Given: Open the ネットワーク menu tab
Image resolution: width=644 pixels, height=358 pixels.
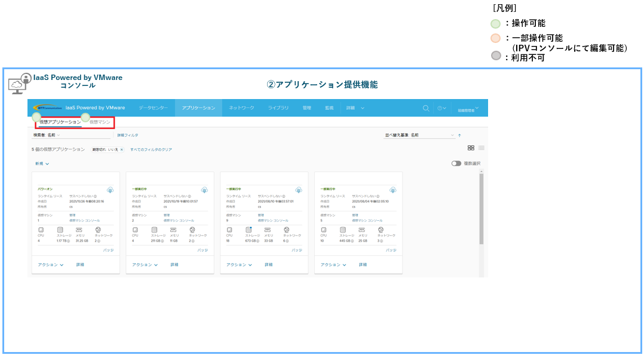Looking at the screenshot, I should pos(241,108).
